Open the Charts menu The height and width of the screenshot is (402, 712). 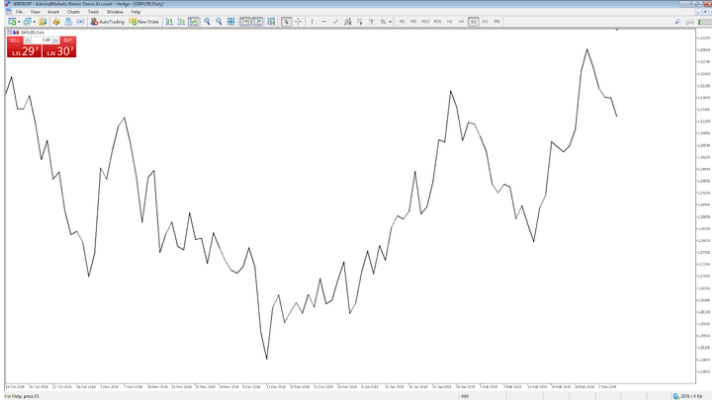coord(73,12)
